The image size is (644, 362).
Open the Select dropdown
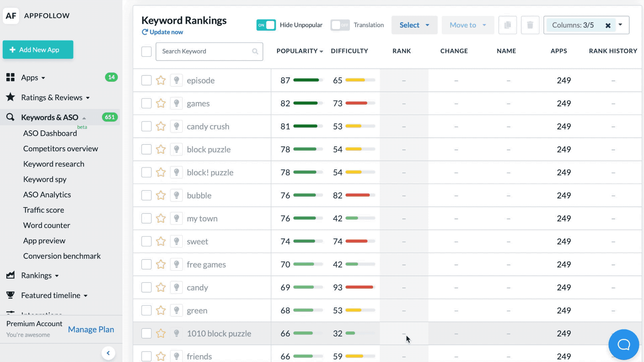414,25
